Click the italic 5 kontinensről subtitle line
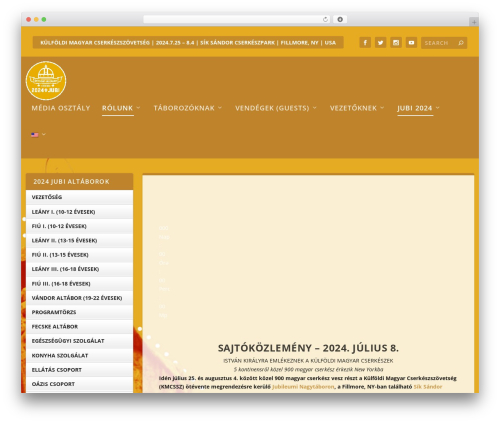Screen dimensions: 500x423 point(308,369)
